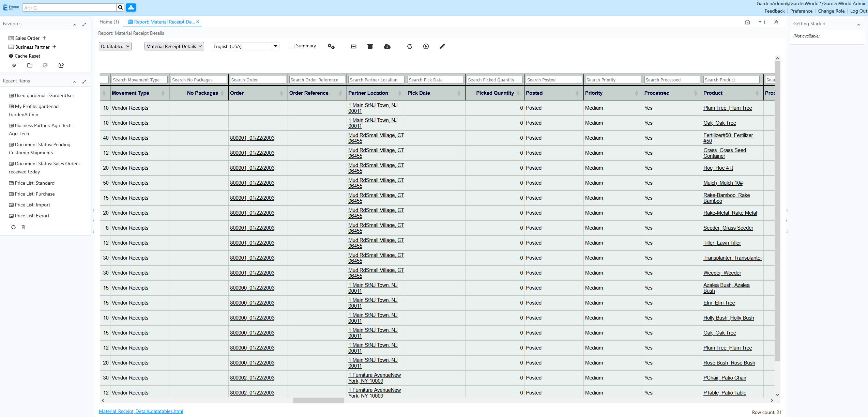Enable the Summary checkbox

[x=292, y=46]
